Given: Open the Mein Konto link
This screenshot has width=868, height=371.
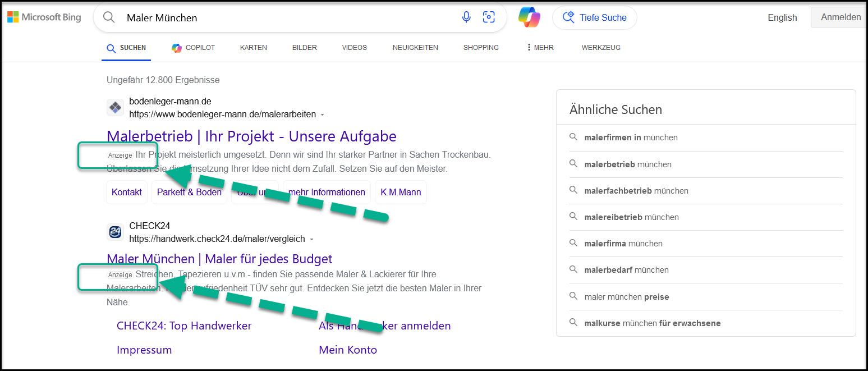Looking at the screenshot, I should pyautogui.click(x=348, y=350).
